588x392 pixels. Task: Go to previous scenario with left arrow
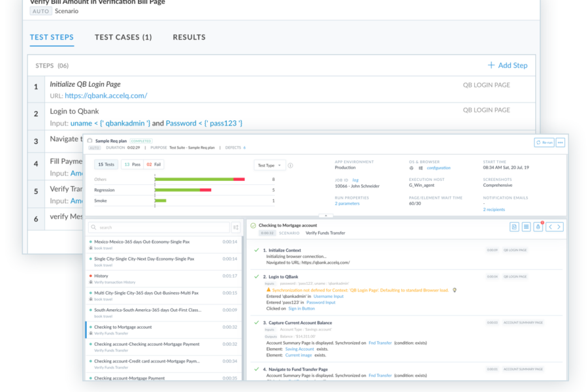tap(549, 227)
